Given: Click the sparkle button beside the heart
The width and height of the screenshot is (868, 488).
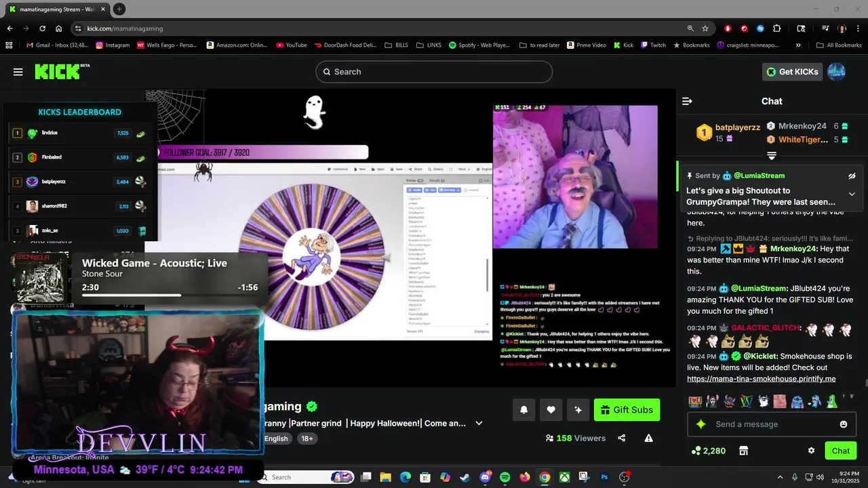Looking at the screenshot, I should pos(578,409).
